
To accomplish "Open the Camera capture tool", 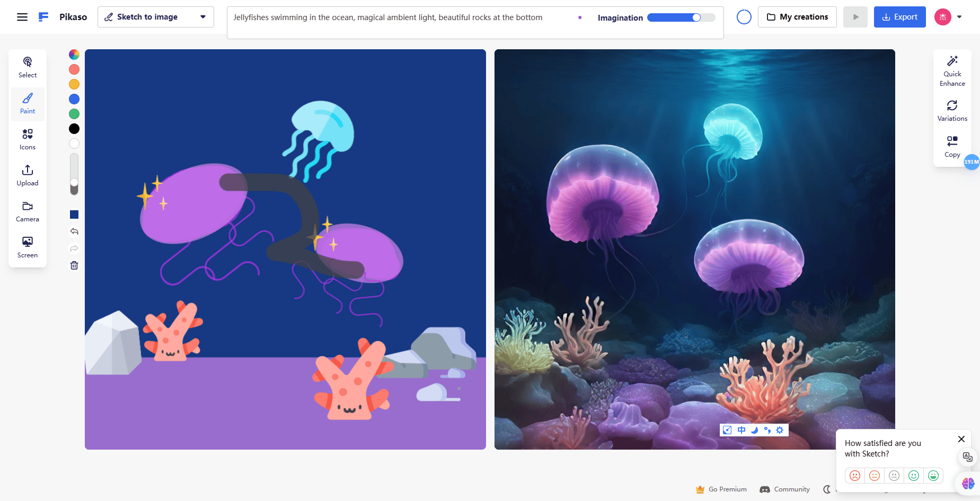I will coord(27,211).
